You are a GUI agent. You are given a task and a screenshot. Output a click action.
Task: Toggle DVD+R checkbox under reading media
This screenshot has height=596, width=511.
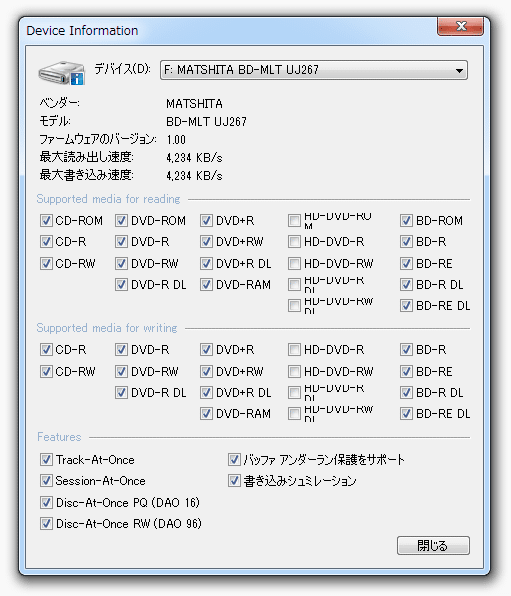pyautogui.click(x=206, y=220)
